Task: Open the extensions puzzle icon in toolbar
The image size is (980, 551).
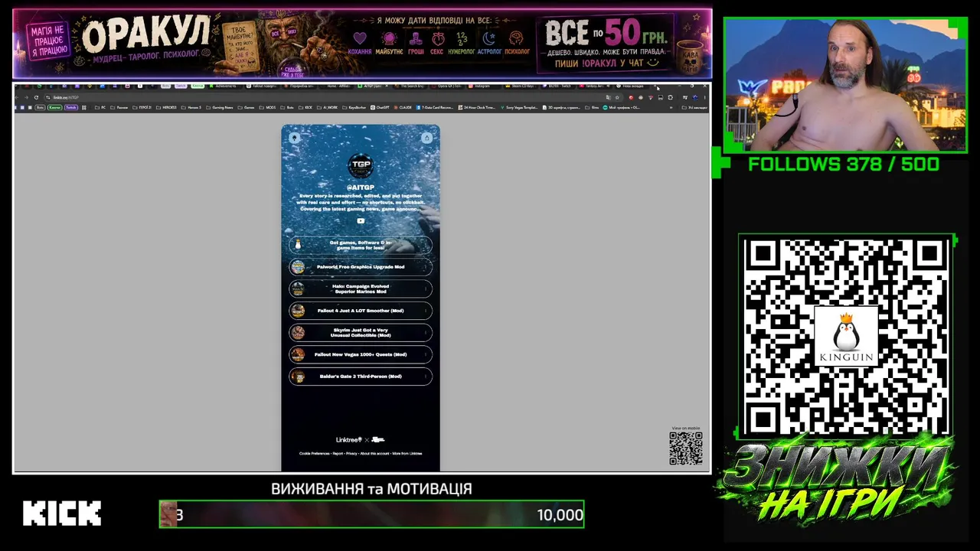Action: click(670, 97)
